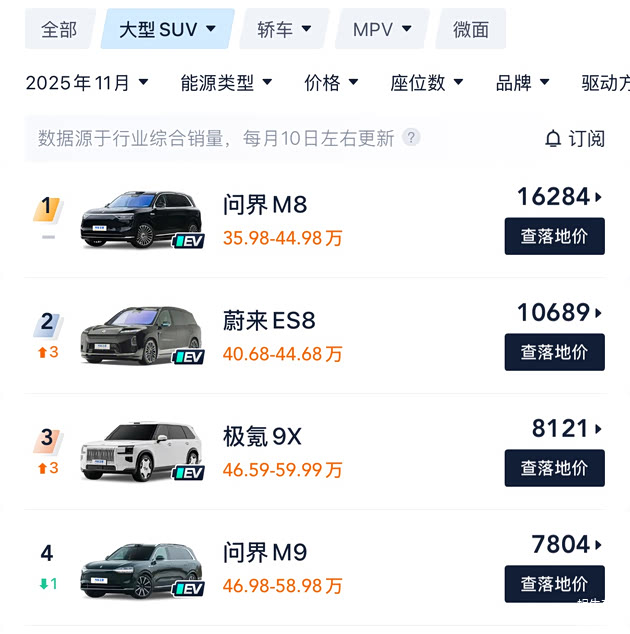The width and height of the screenshot is (630, 634).
Task: Click the rank 1 medal icon
Action: pyautogui.click(x=47, y=208)
